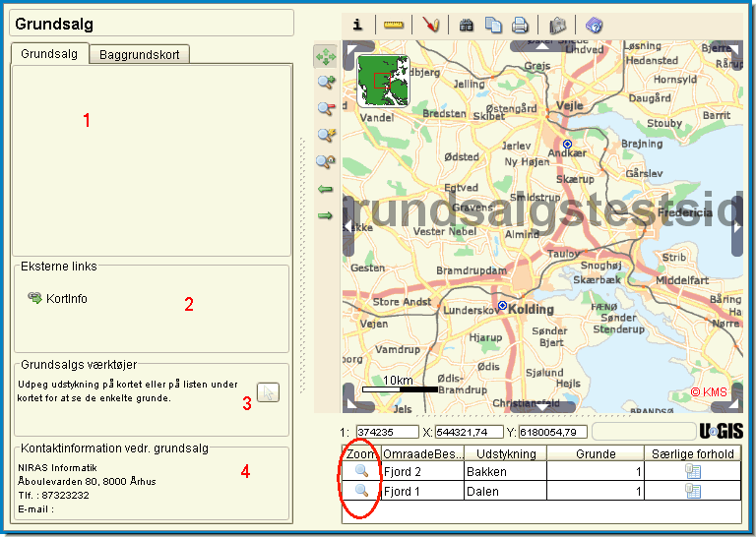Click the blue plot marker near Vejle
The image size is (756, 537).
click(567, 144)
